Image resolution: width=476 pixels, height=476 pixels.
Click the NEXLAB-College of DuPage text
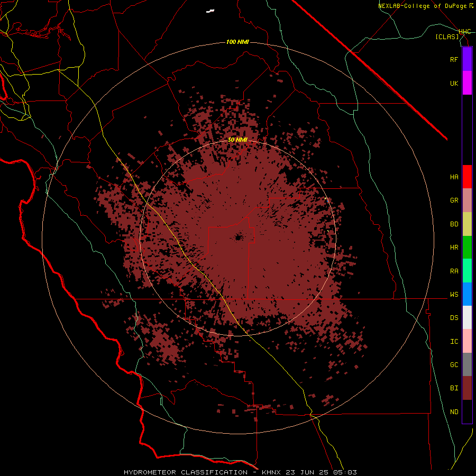422,6
